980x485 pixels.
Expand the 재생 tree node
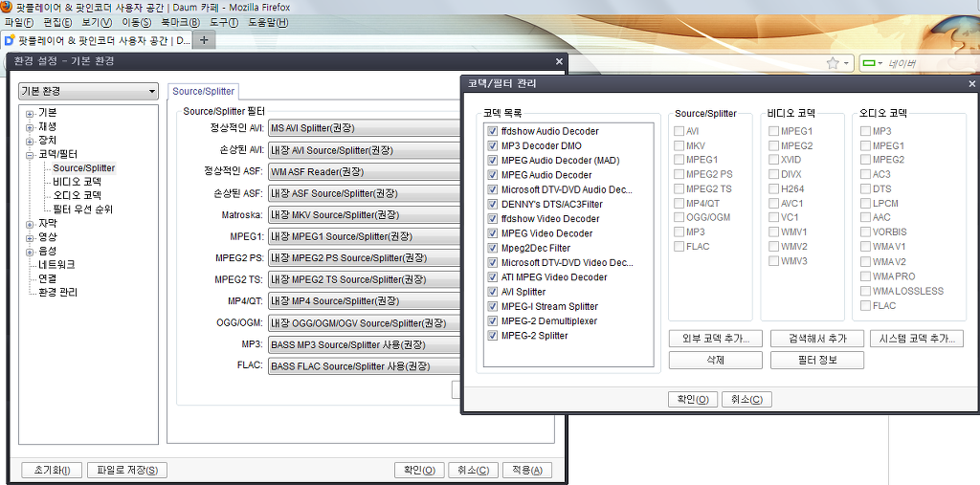30,127
